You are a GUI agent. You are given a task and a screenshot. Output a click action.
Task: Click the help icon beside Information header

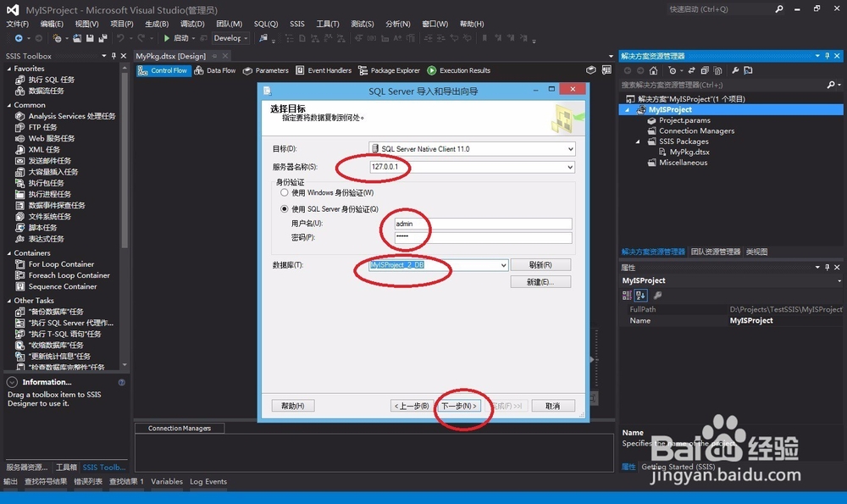click(x=121, y=383)
